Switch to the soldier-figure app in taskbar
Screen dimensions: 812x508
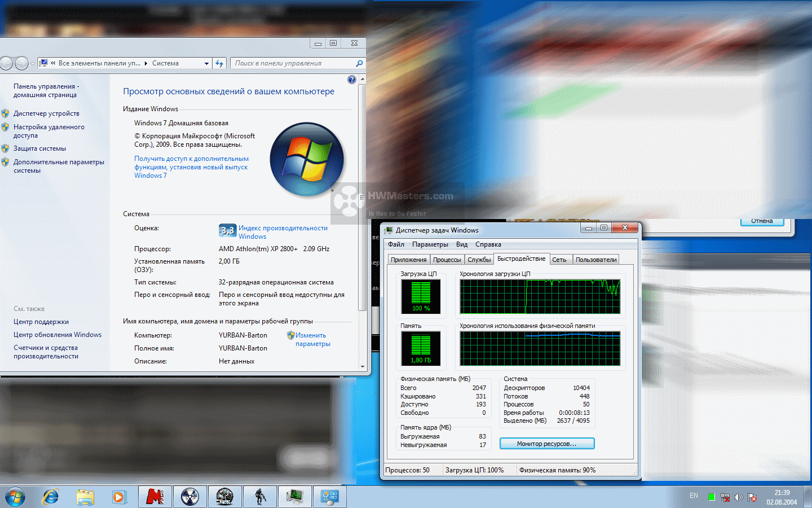pos(260,497)
